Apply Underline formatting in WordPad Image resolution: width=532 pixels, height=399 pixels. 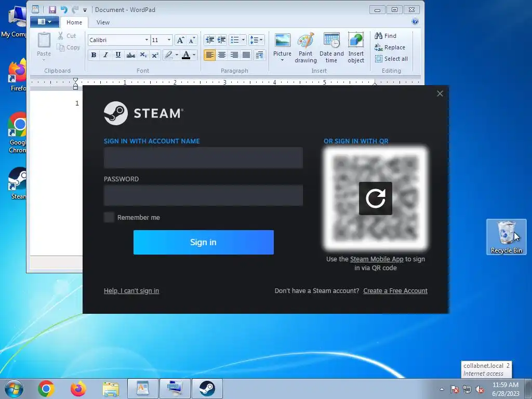[118, 55]
